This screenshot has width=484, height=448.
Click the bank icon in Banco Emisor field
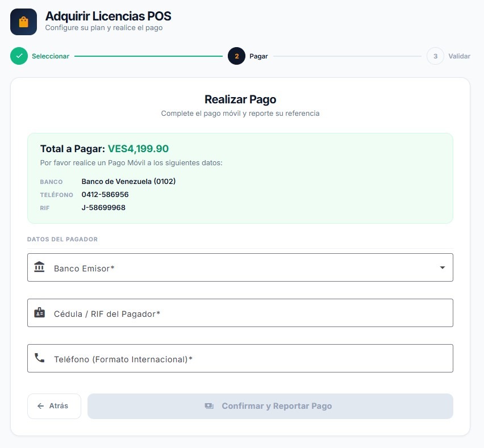tap(39, 267)
